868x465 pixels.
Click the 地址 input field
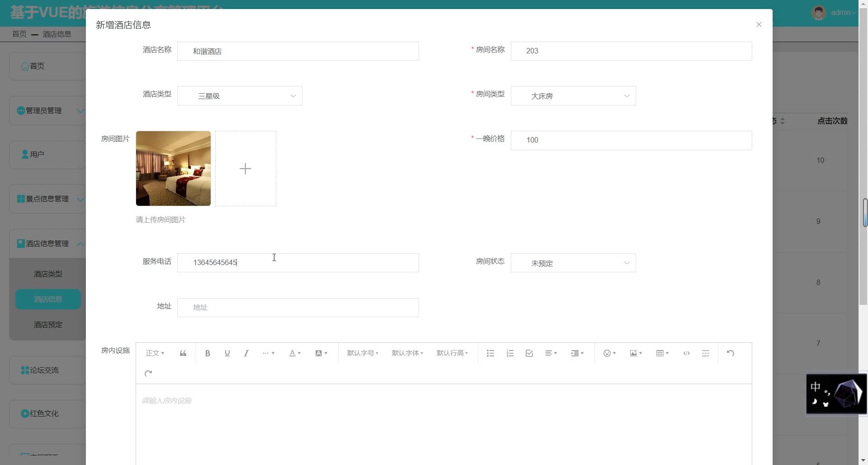pos(298,308)
